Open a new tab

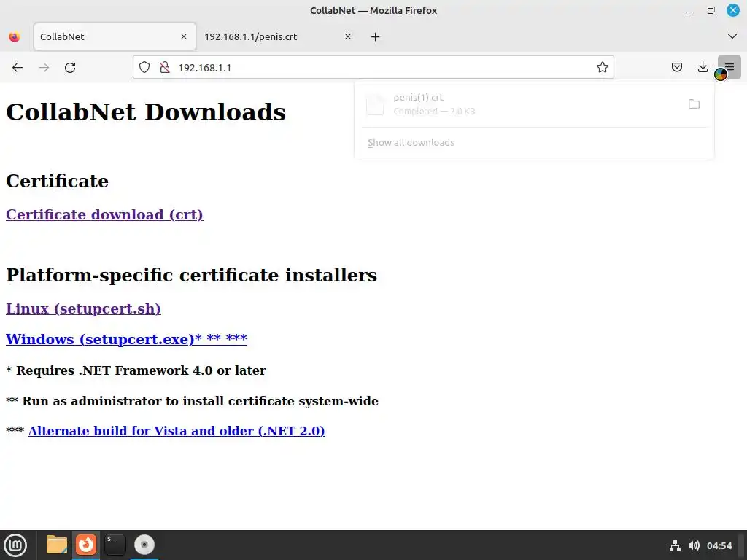click(376, 36)
